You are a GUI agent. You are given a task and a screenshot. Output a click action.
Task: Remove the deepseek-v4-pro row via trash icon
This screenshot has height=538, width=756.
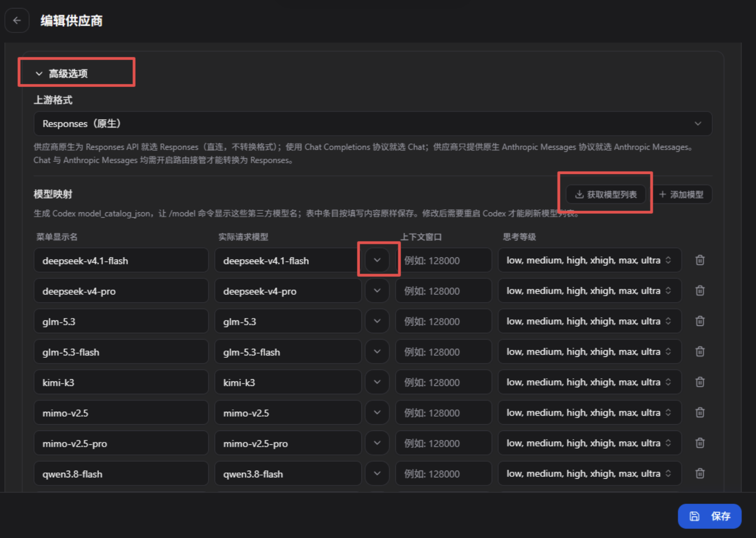tap(700, 291)
